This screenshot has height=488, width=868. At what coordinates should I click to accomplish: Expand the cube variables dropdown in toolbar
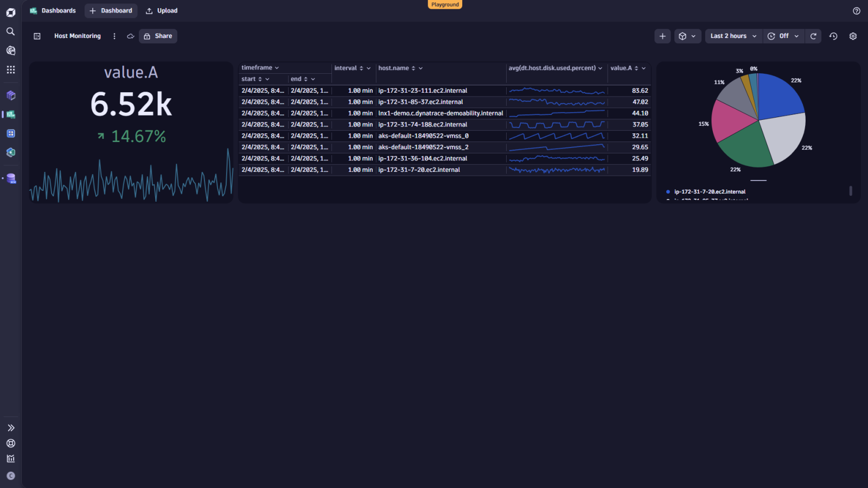(687, 36)
